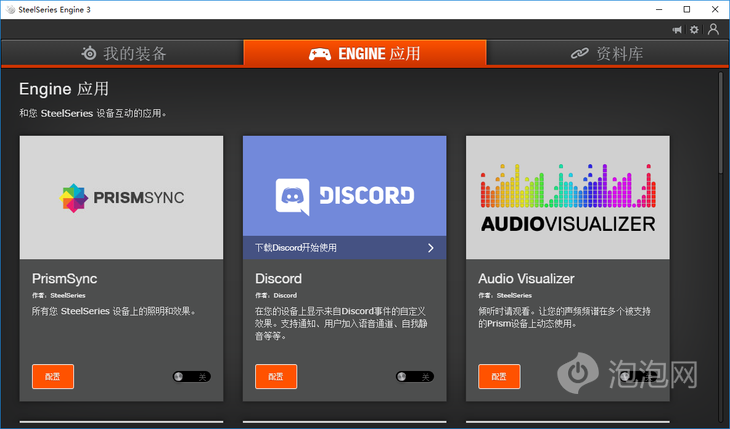Minimize the SteelSeries Engine window

(659, 9)
